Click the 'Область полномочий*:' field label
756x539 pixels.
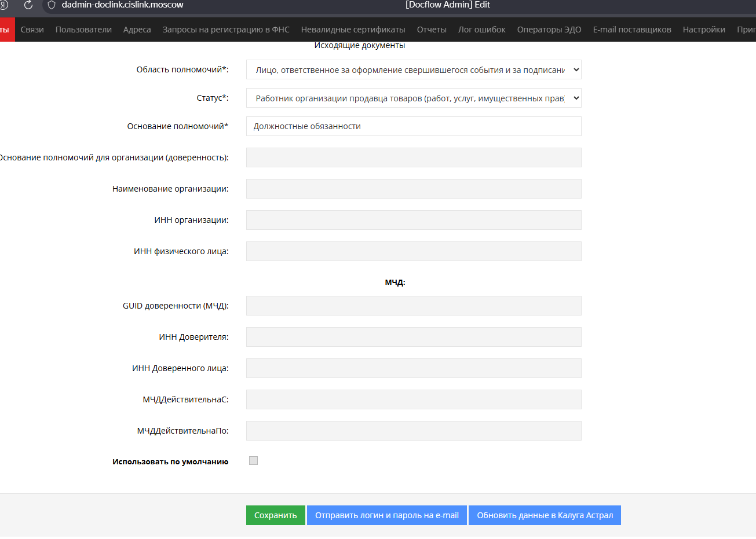182,69
